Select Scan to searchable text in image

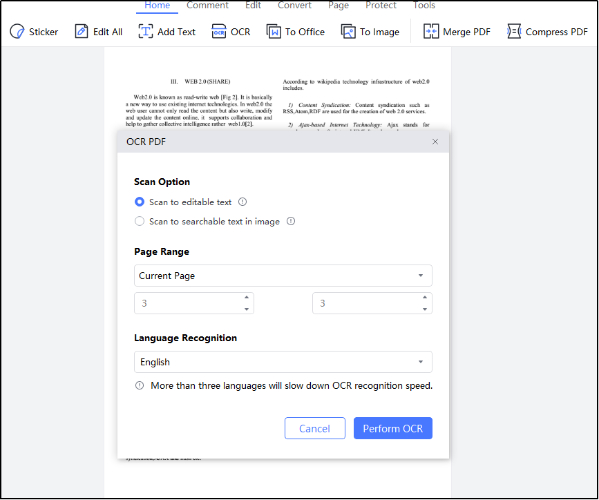[139, 221]
